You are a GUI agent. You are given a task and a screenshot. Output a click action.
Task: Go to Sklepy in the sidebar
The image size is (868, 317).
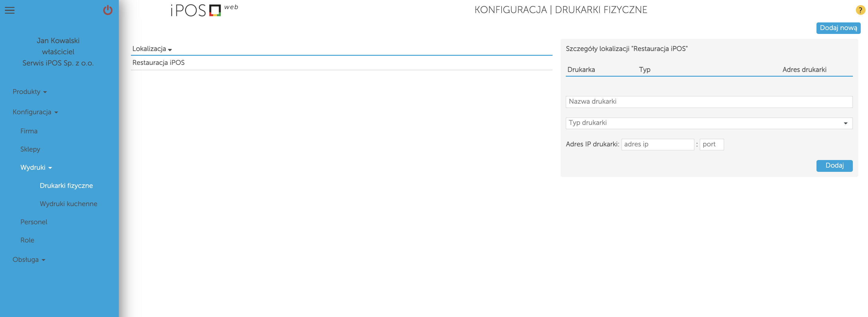pyautogui.click(x=30, y=149)
